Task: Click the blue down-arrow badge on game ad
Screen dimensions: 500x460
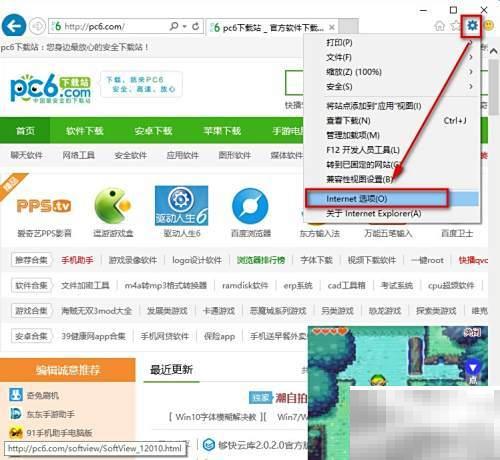Action: point(472,368)
